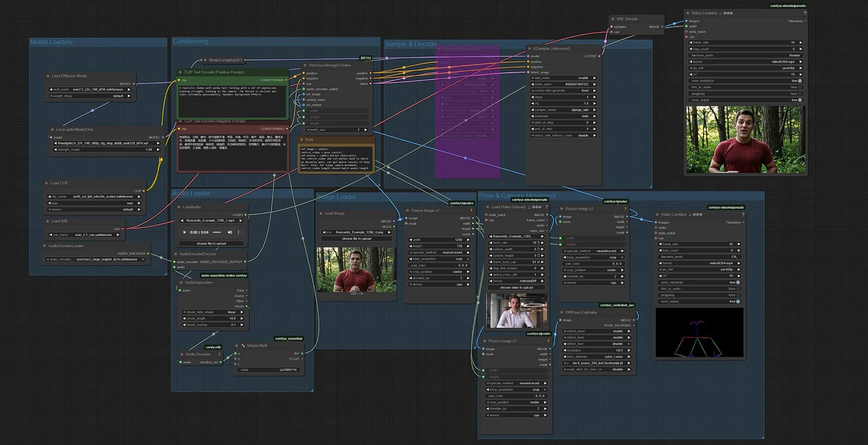Mute the LoadAudio player with the speaker icon

(230, 232)
